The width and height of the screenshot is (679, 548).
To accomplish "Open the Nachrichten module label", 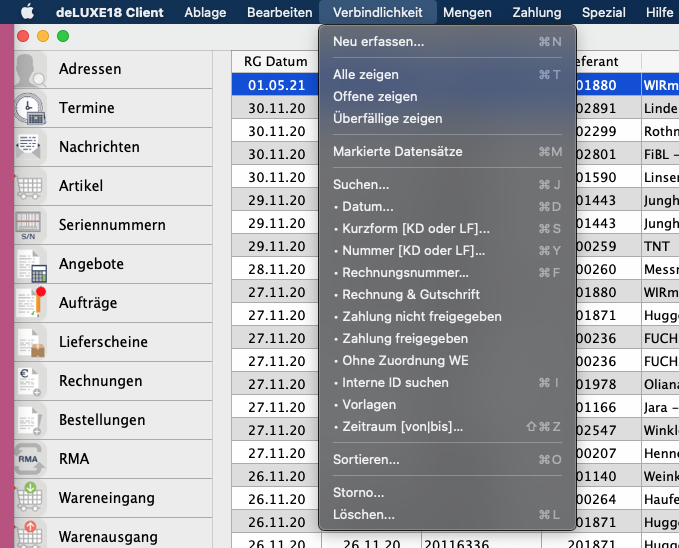I will pos(99,147).
